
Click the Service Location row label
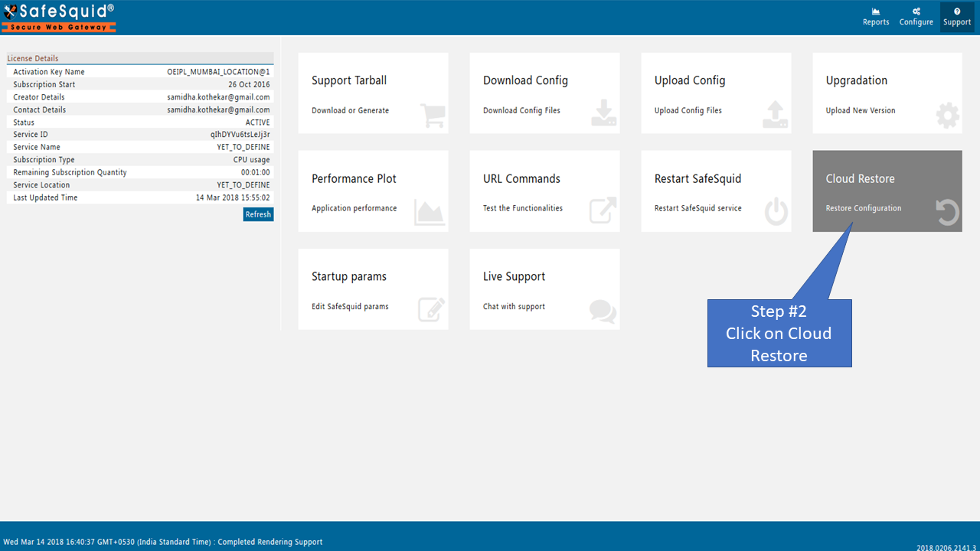[41, 184]
